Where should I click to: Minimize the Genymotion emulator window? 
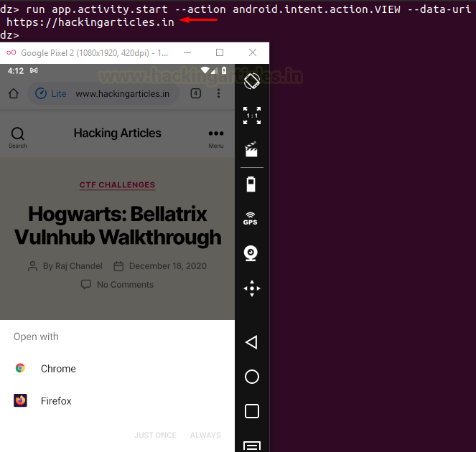(x=187, y=52)
